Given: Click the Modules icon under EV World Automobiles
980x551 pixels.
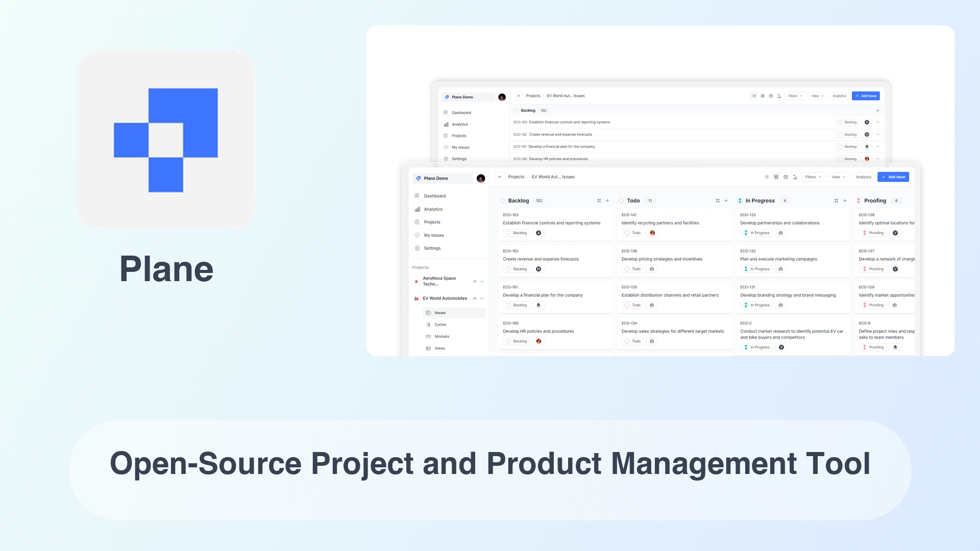Looking at the screenshot, I should click(429, 336).
